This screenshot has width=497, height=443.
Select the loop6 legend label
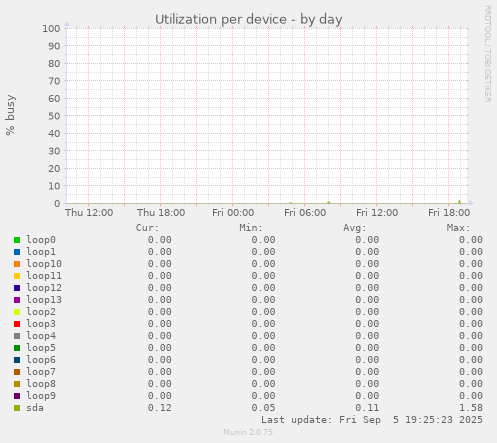(x=41, y=360)
